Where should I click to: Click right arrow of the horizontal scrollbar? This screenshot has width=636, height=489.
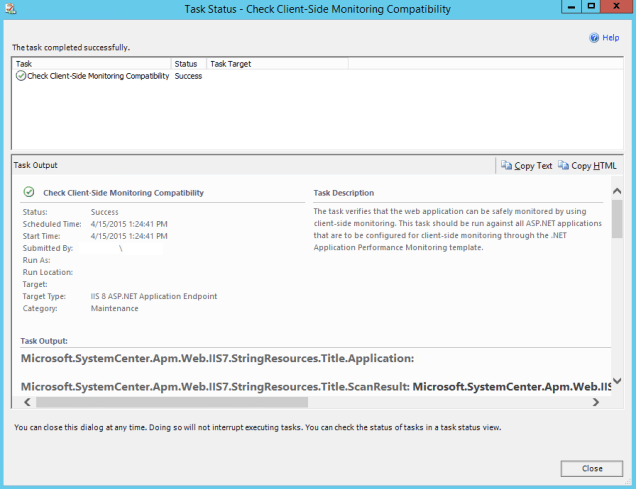595,402
